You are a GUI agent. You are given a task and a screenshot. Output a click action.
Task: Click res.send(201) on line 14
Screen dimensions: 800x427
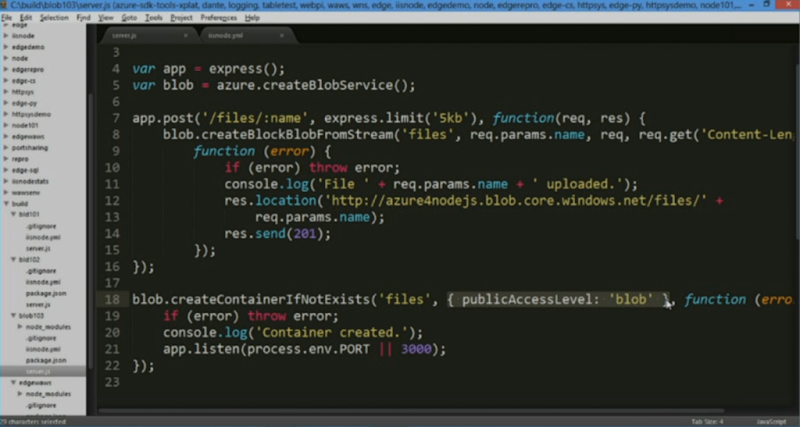click(278, 234)
